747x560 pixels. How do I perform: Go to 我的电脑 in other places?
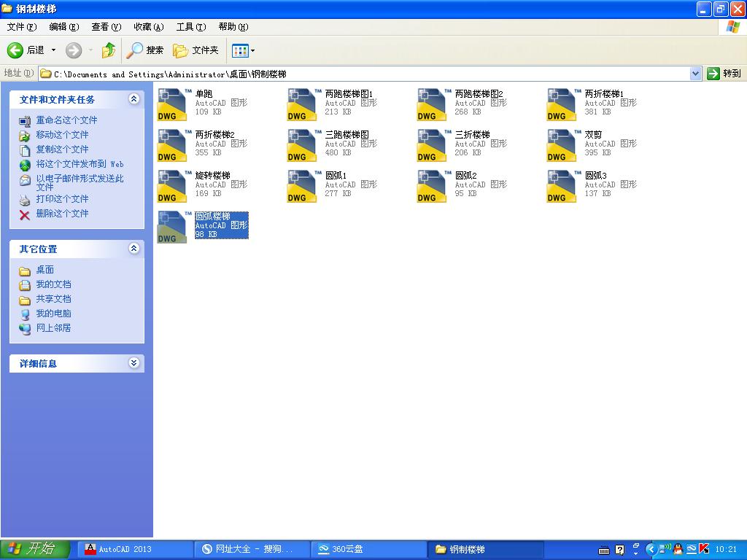tap(54, 314)
